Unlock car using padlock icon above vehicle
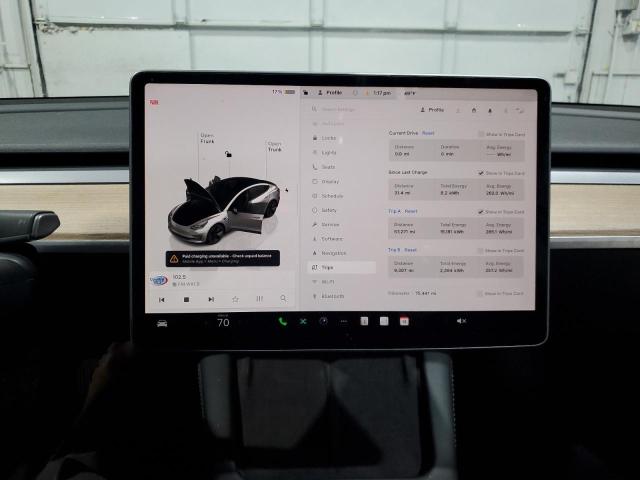 229,154
